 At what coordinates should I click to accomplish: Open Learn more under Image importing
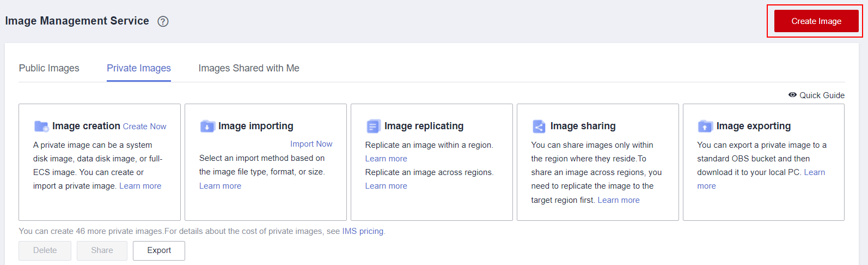point(220,186)
